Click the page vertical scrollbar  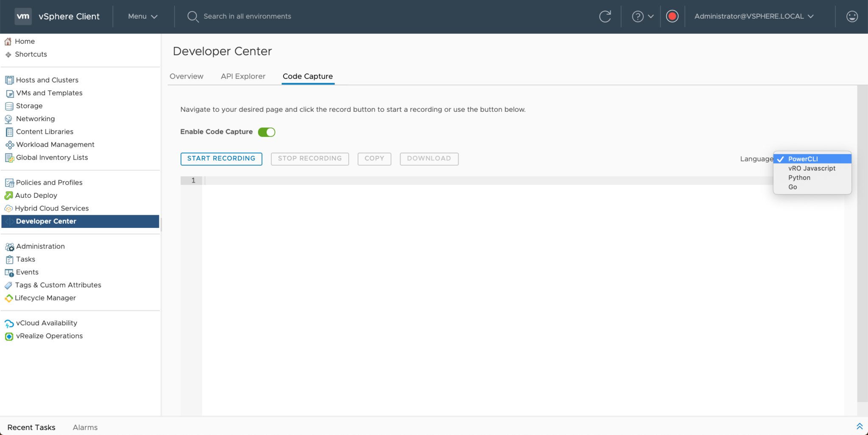click(862, 244)
